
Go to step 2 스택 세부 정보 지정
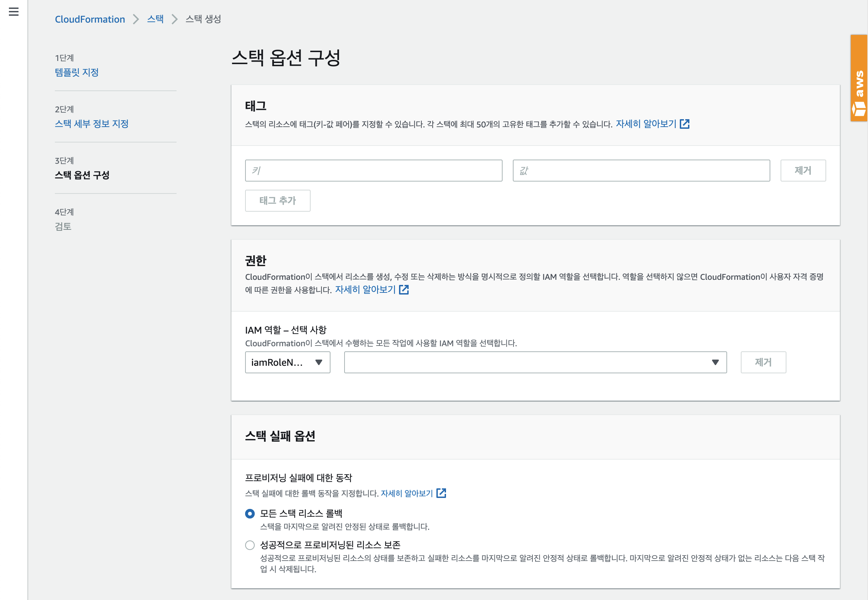click(92, 124)
